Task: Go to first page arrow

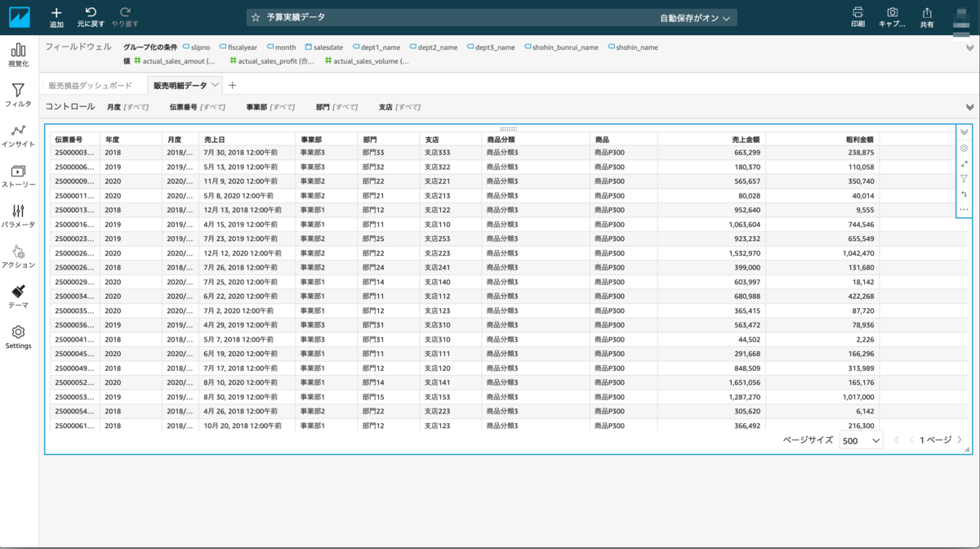Action: click(x=897, y=440)
